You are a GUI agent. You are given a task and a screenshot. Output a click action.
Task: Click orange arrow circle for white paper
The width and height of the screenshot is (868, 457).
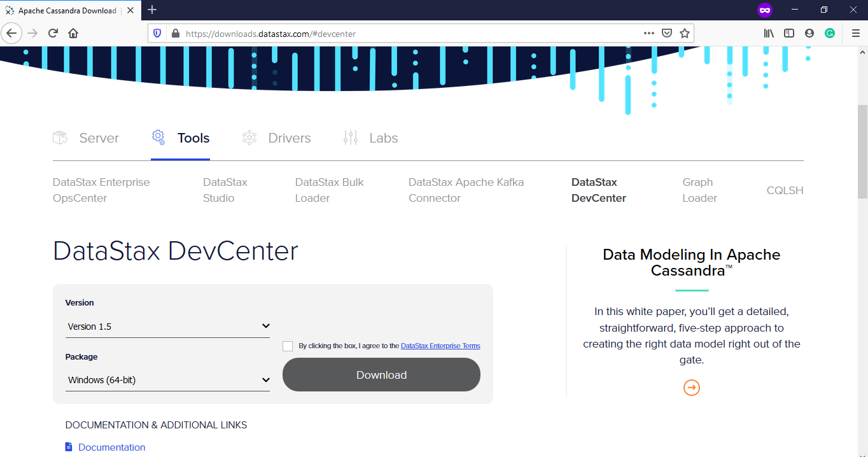692,387
